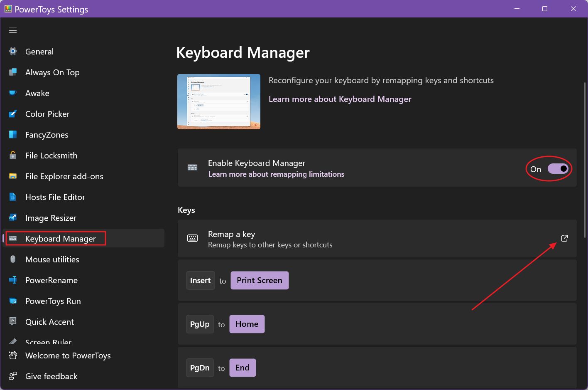The height and width of the screenshot is (390, 588).
Task: Click the Awake coffee cup icon
Action: (x=13, y=93)
